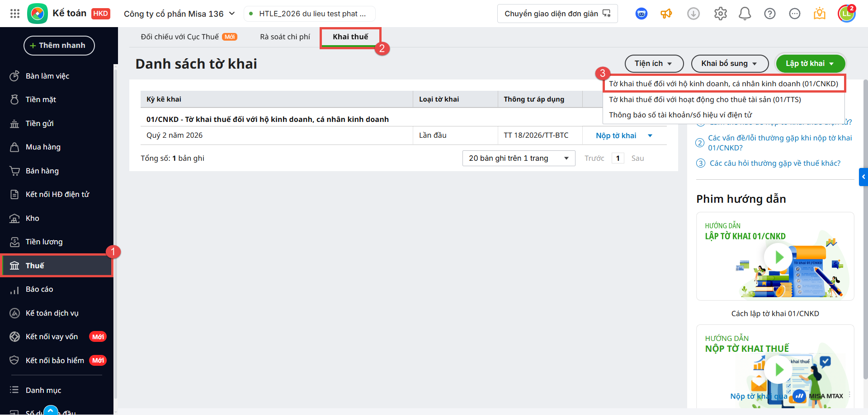This screenshot has width=868, height=415.
Task: Click the chatbot assistant icon
Action: click(641, 14)
